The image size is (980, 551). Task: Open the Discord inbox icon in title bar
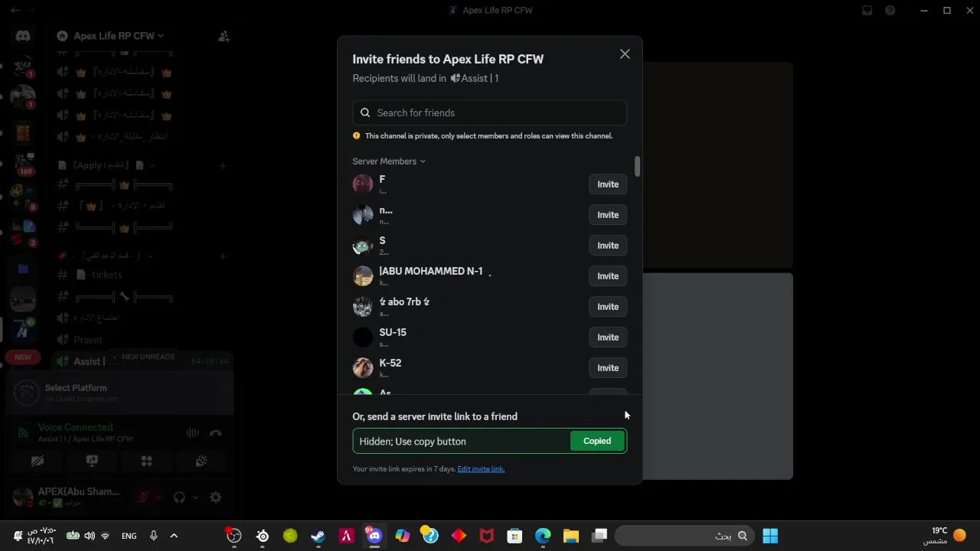pyautogui.click(x=867, y=10)
